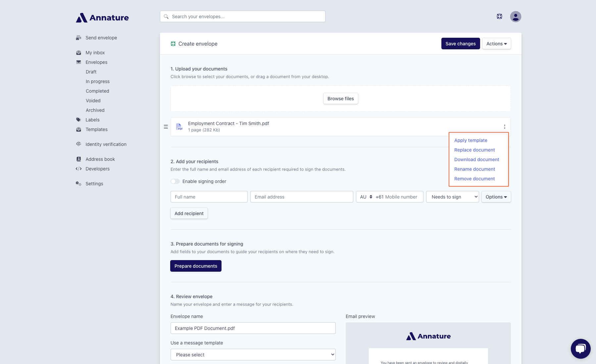Image resolution: width=596 pixels, height=364 pixels.
Task: Click the Envelopes sidebar icon
Action: (x=78, y=62)
